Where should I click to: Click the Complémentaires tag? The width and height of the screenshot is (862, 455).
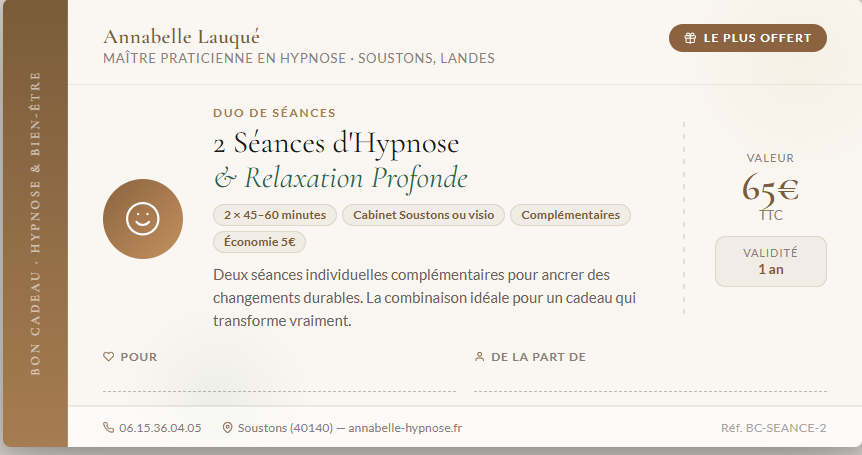click(x=570, y=215)
